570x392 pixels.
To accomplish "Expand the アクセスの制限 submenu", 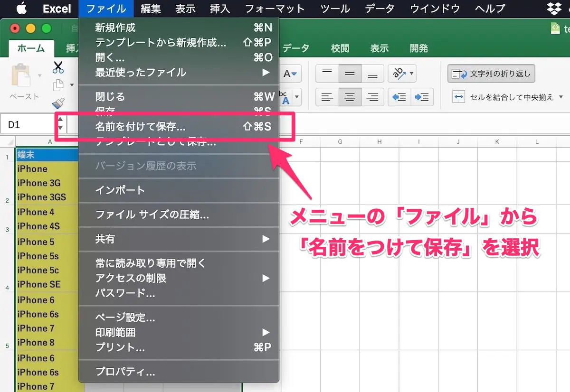I will click(179, 278).
